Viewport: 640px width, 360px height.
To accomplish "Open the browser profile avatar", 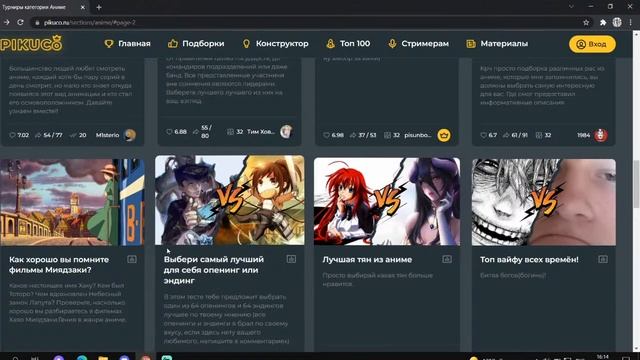I will pyautogui.click(x=617, y=22).
